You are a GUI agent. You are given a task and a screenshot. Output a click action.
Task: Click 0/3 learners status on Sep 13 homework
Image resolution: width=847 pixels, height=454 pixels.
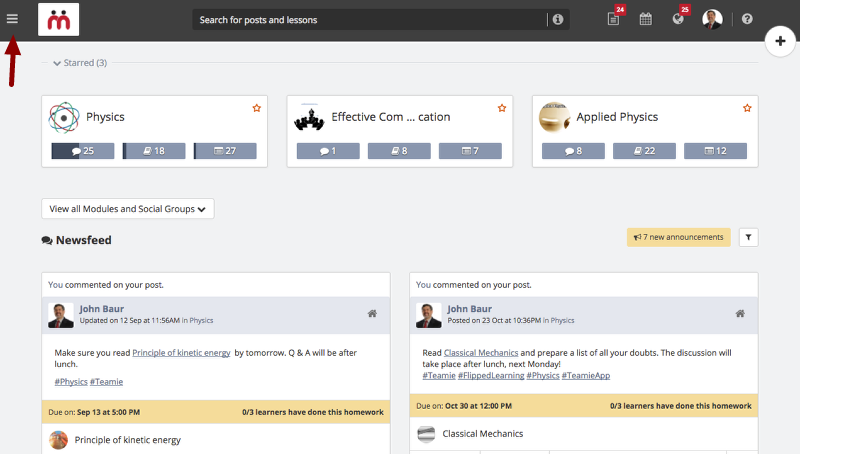(313, 412)
